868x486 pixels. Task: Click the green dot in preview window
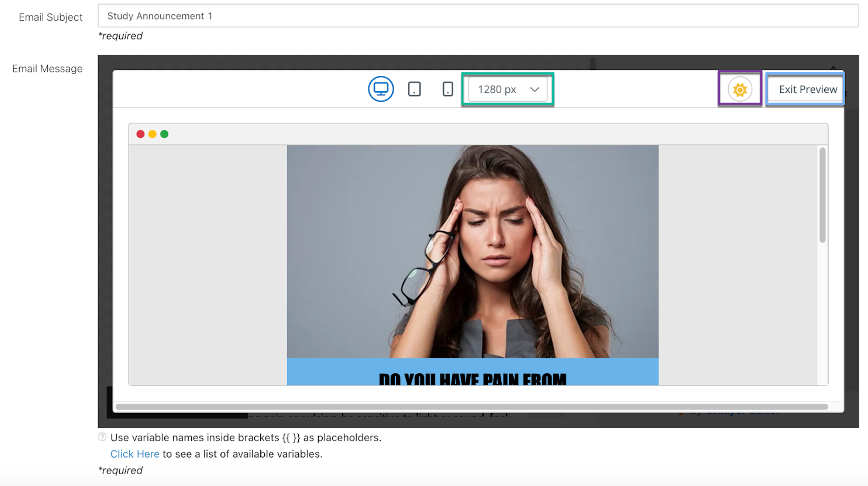click(164, 134)
